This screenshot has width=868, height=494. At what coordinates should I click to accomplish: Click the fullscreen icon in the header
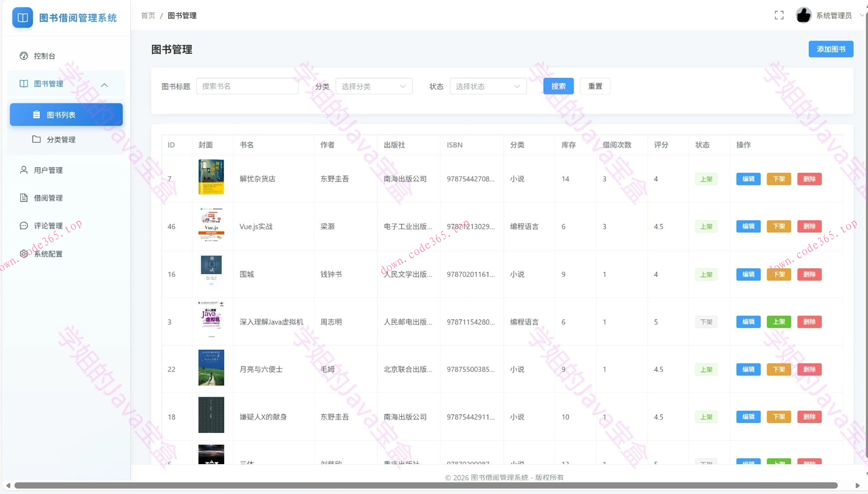click(x=779, y=15)
